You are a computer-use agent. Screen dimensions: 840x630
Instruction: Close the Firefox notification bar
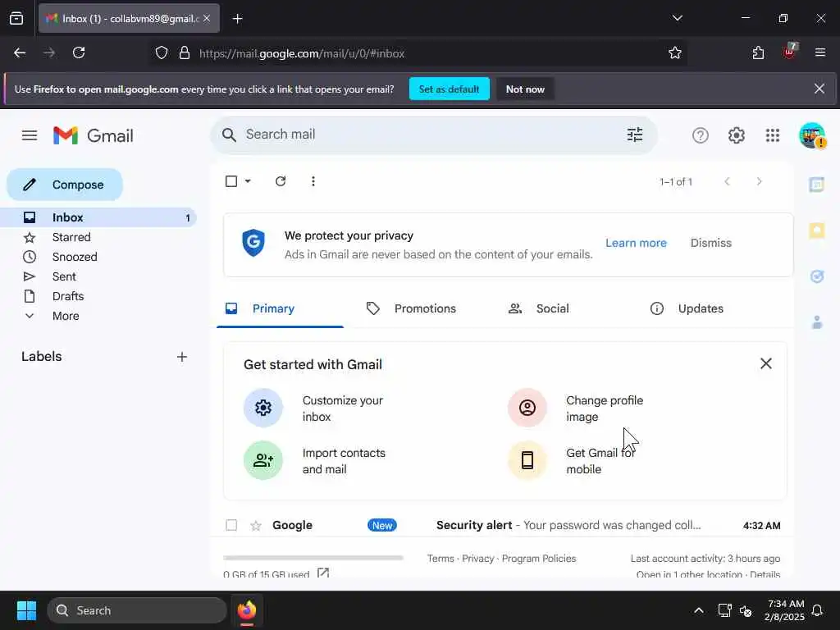(x=819, y=89)
